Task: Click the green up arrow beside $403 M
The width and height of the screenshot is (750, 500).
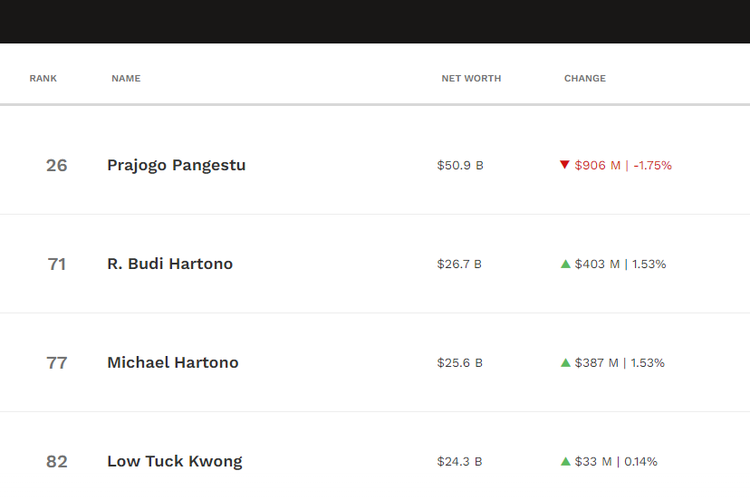Action: coord(565,264)
